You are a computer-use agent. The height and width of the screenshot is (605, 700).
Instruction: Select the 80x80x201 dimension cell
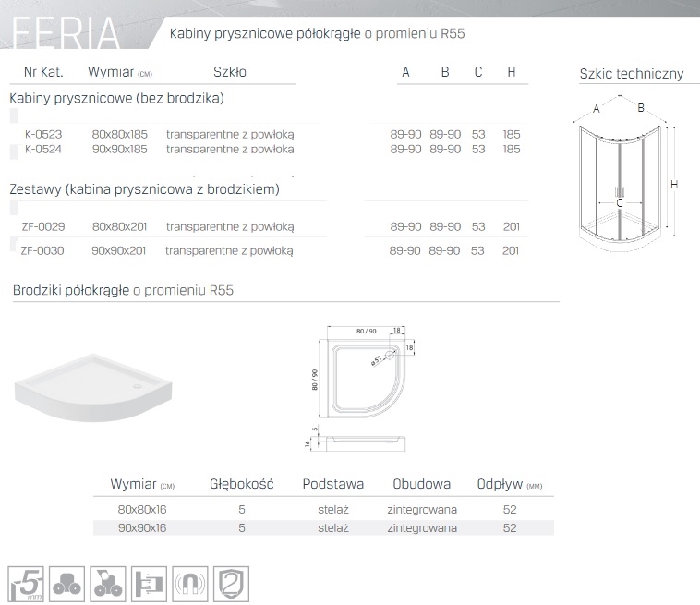click(120, 226)
